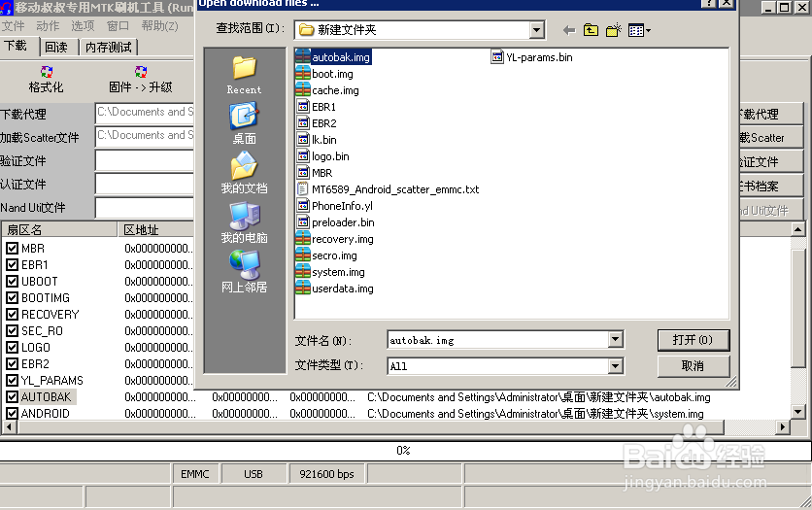
Task: Select MT6589_Android_scatter_emmc.txt file
Action: tap(389, 189)
